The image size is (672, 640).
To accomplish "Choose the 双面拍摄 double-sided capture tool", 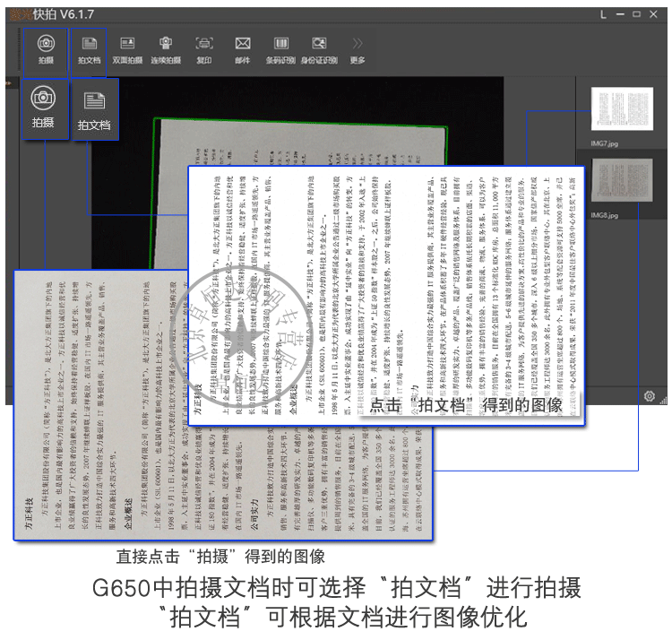I will (127, 48).
